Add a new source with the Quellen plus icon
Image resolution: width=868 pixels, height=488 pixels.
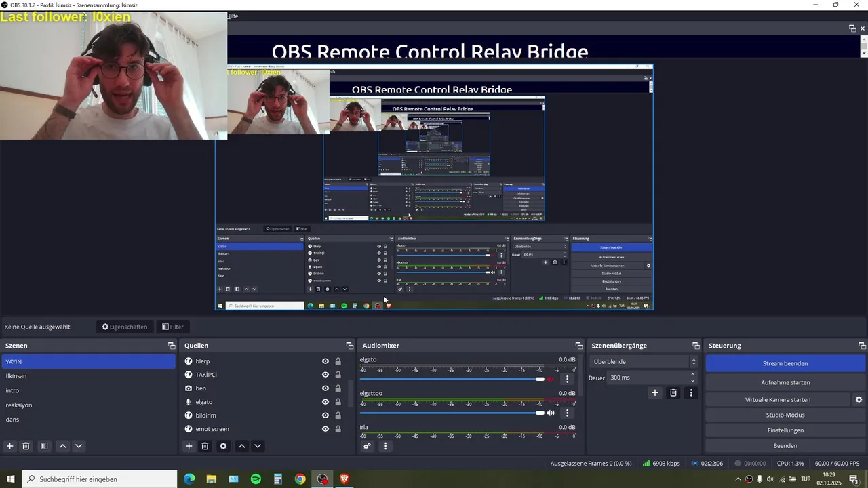pyautogui.click(x=189, y=446)
